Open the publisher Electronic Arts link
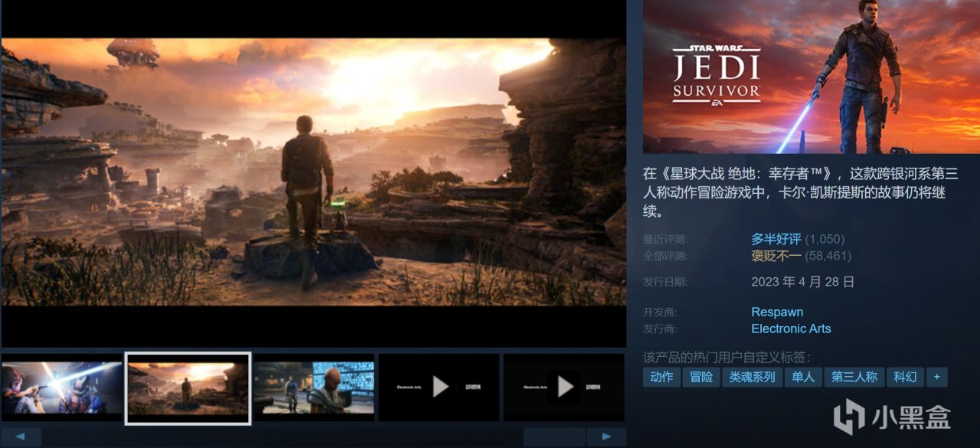Image resolution: width=980 pixels, height=448 pixels. point(791,329)
